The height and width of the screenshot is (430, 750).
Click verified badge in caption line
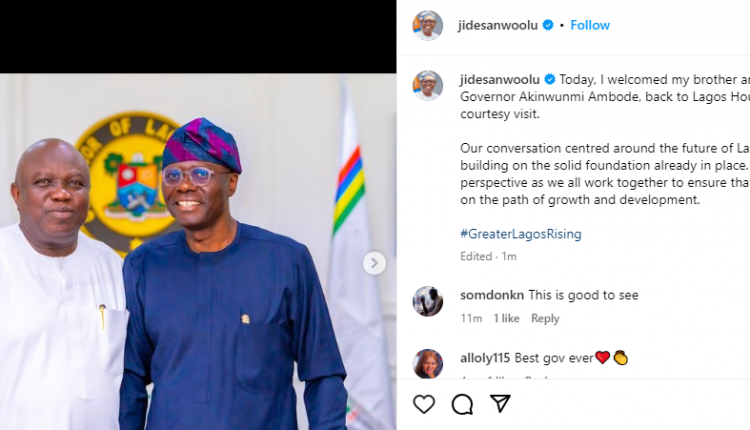point(548,79)
